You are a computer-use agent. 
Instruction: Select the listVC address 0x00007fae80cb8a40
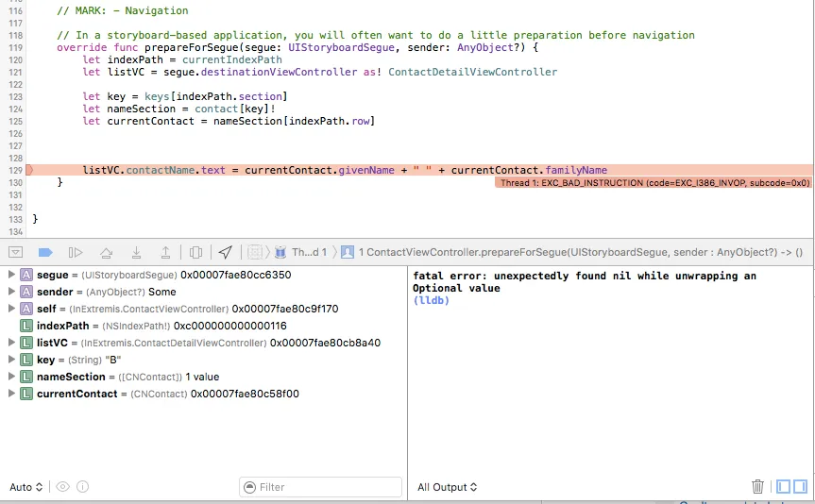(x=326, y=343)
